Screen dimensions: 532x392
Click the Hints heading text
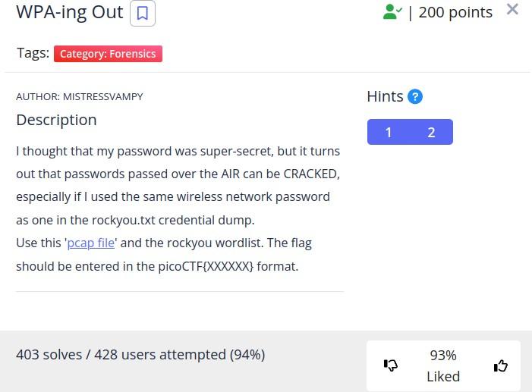[x=385, y=96]
